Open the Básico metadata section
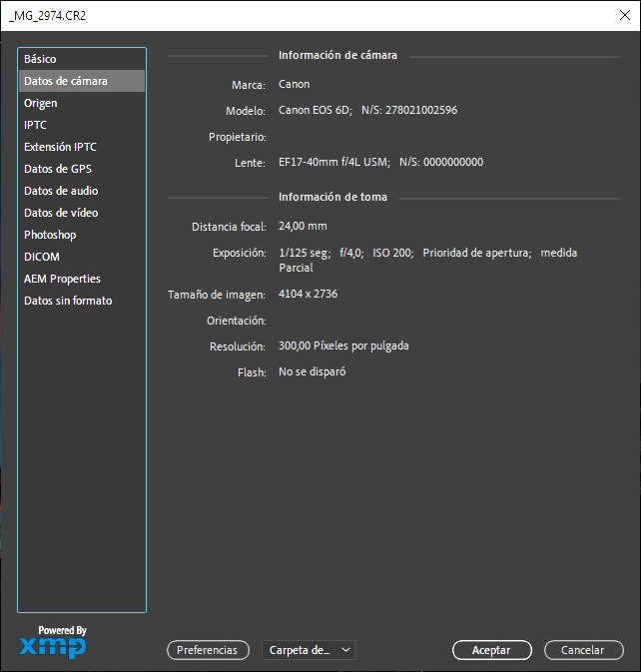 (x=82, y=59)
